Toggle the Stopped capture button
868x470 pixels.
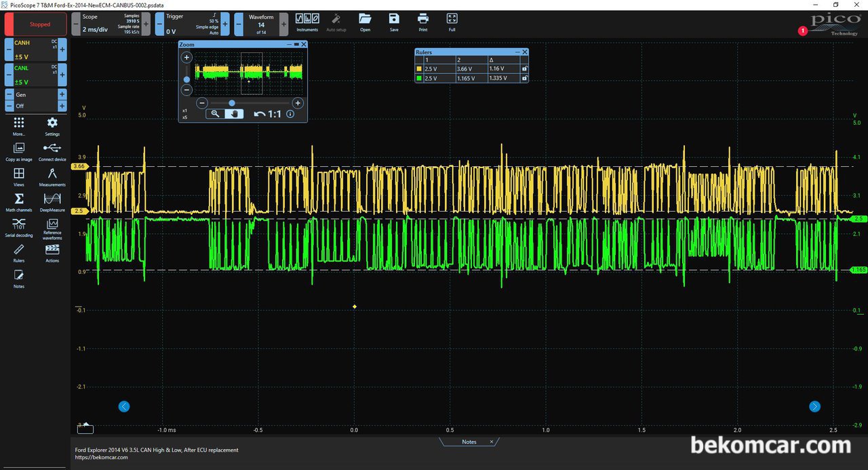click(36, 24)
